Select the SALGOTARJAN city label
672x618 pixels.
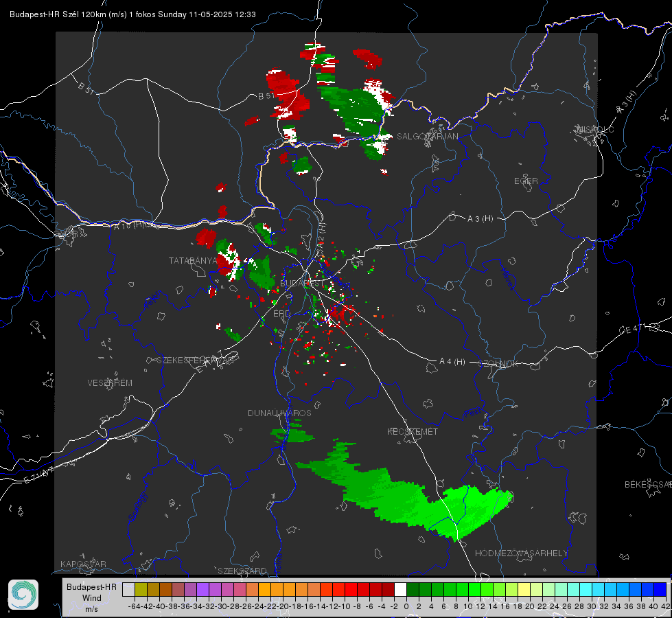(x=428, y=137)
